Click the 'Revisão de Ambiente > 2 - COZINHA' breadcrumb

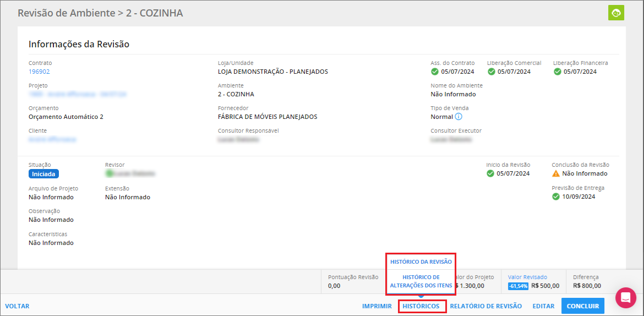point(100,13)
